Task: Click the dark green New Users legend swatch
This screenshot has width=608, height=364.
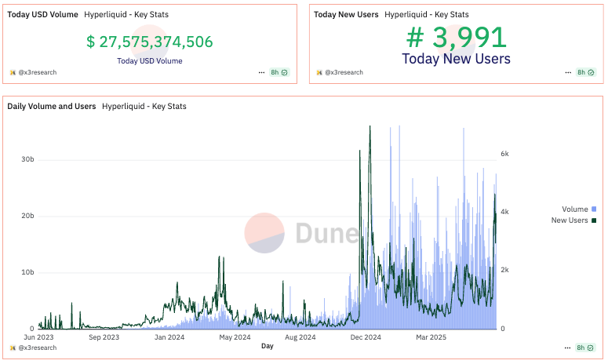Action: click(x=594, y=220)
